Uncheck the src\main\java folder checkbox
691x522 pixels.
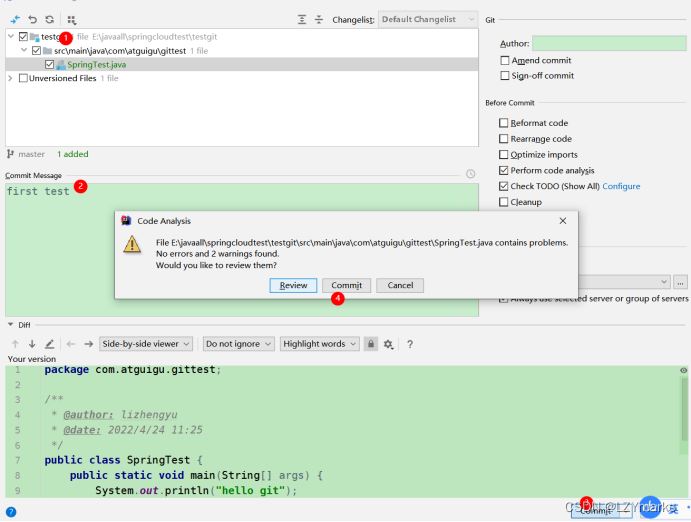(37, 51)
